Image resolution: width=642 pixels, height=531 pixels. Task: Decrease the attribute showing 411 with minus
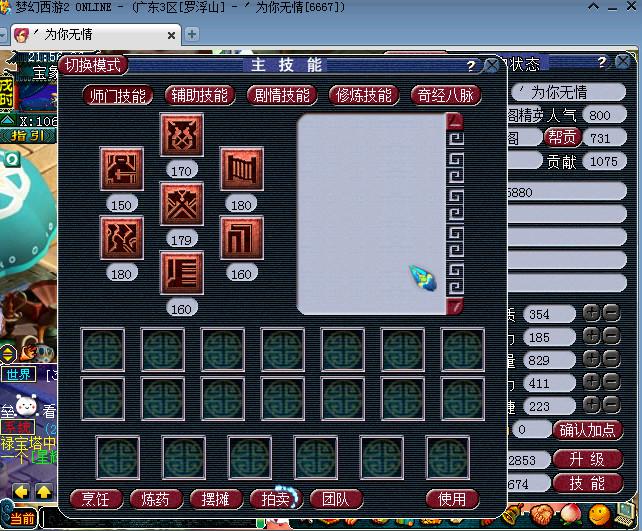click(612, 382)
